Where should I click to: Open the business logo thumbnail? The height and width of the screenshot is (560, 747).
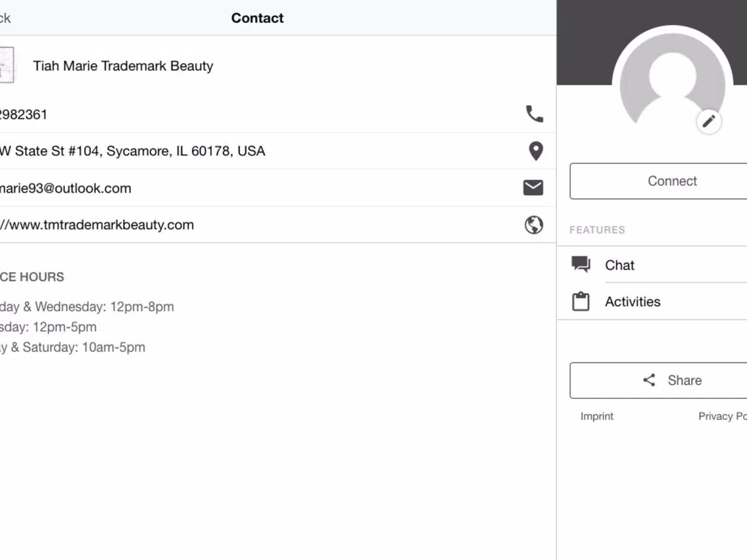click(x=7, y=65)
